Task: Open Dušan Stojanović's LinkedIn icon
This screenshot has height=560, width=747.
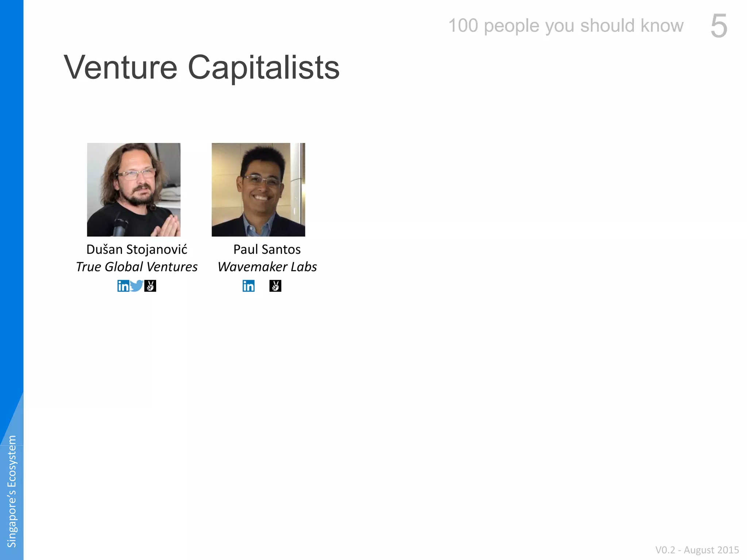Action: [x=123, y=286]
